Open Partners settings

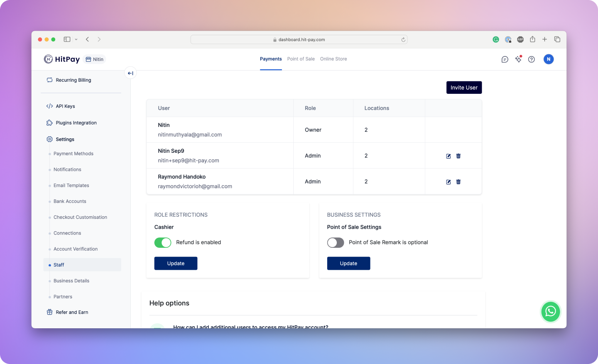point(63,297)
